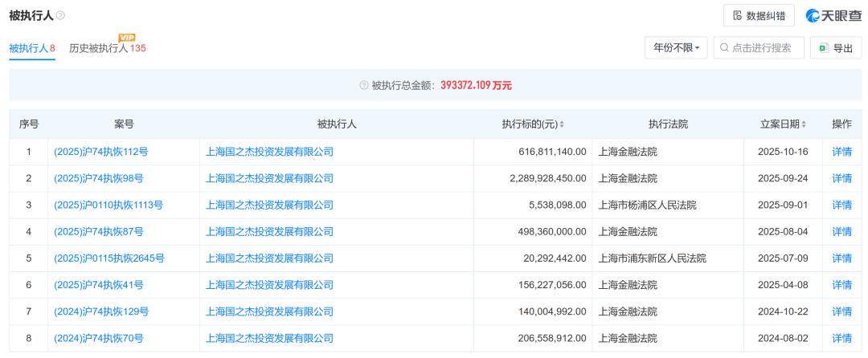Open case (2025)沪74执恢112号
The height and width of the screenshot is (358, 868).
(100, 152)
